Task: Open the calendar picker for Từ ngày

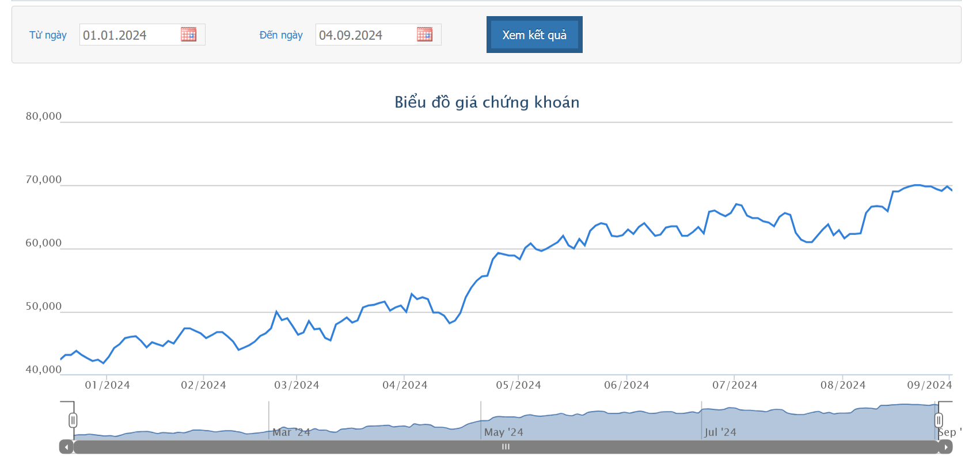Action: pos(188,35)
